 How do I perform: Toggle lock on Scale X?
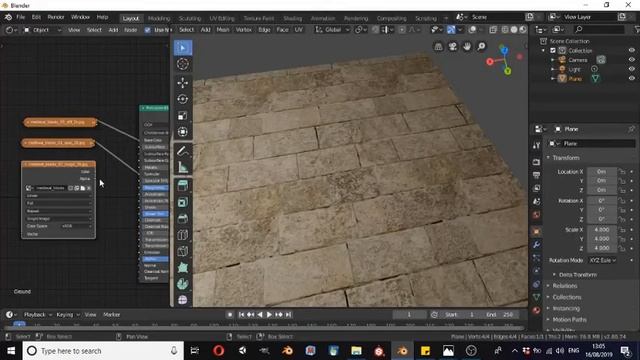coord(622,230)
